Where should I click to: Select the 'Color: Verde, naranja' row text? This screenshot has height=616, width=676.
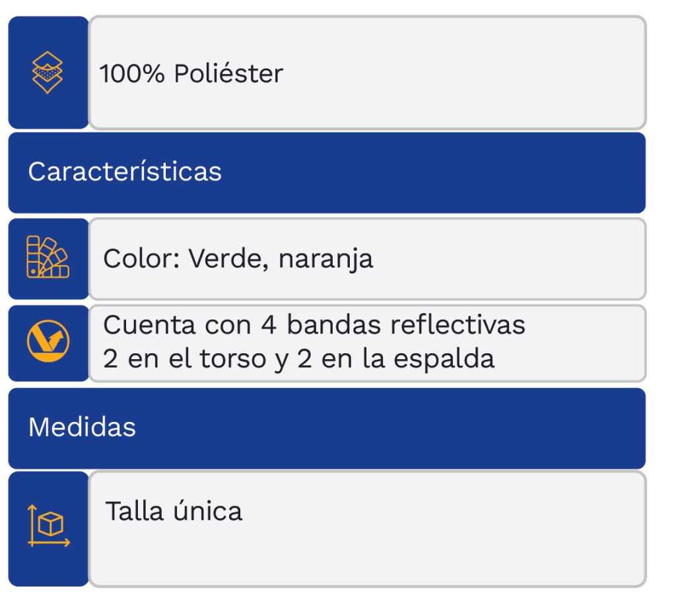(238, 258)
